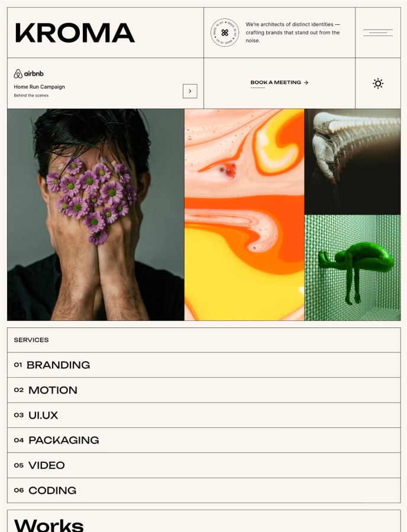Open the flower-covered face photo

tap(96, 215)
